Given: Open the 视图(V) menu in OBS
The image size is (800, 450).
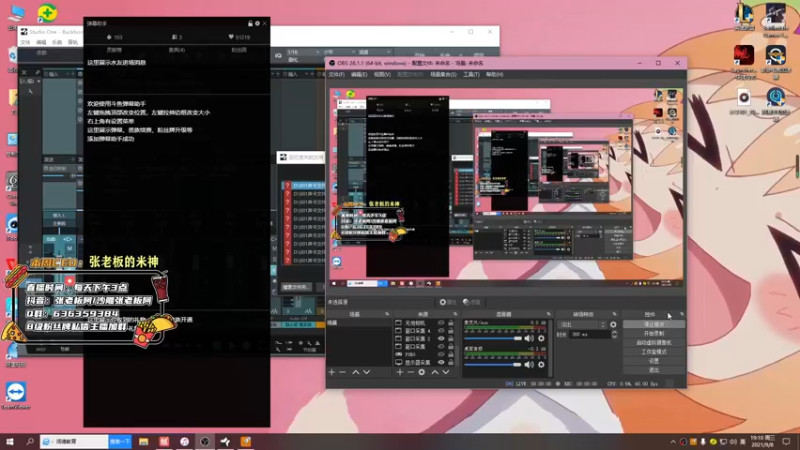Looking at the screenshot, I should (382, 74).
